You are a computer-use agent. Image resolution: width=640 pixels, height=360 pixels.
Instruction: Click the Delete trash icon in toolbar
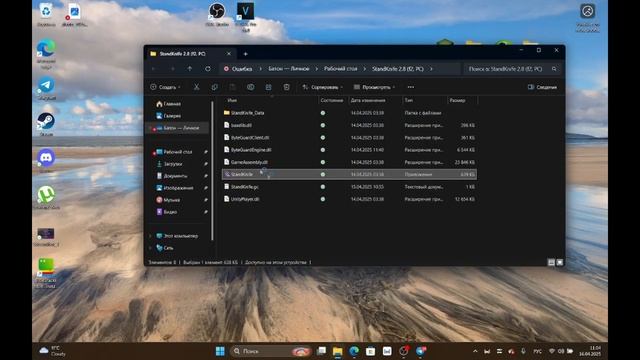point(287,87)
